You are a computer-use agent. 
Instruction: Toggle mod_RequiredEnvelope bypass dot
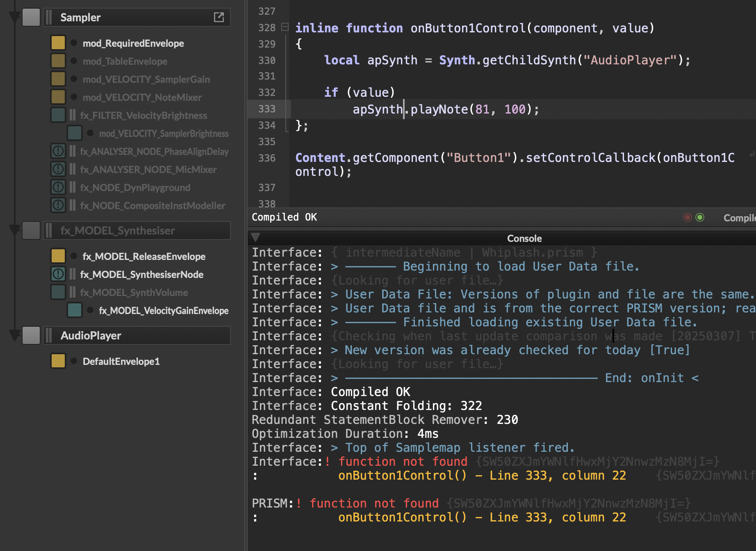(x=74, y=43)
